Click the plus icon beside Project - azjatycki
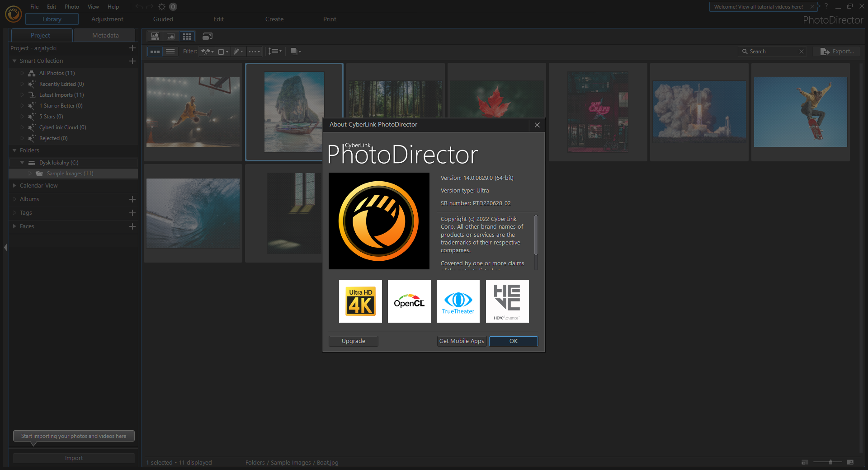This screenshot has height=470, width=868. [132, 48]
